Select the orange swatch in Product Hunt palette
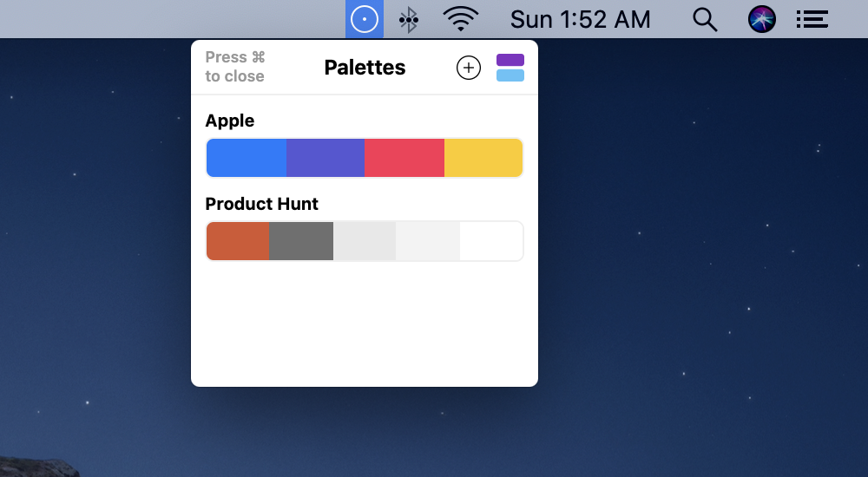 (x=238, y=241)
